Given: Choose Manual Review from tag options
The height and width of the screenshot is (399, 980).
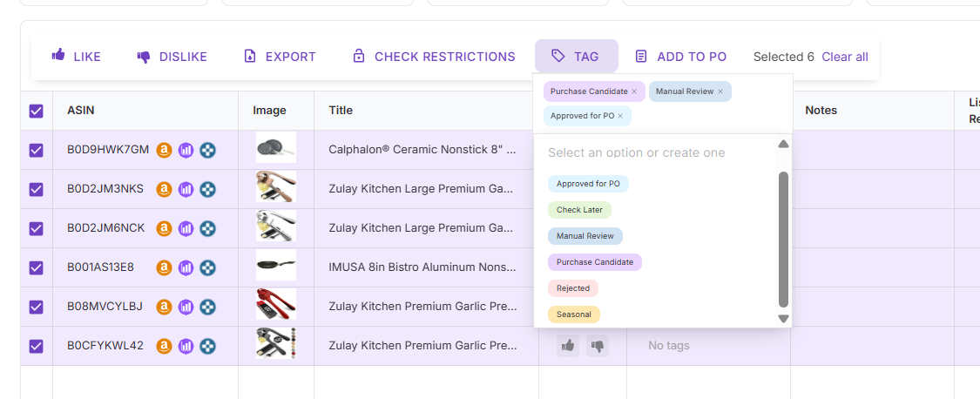Looking at the screenshot, I should pos(585,236).
